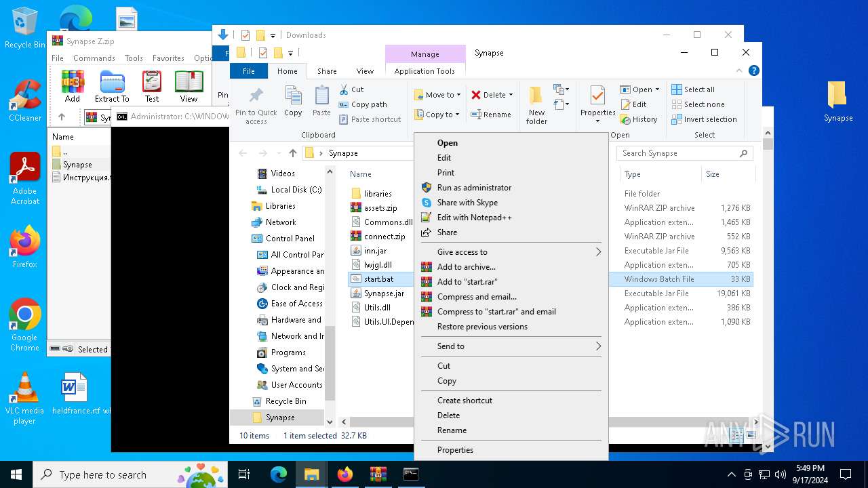Viewport: 868px width, 488px height.
Task: Select Network in navigation pane
Action: coord(273,222)
